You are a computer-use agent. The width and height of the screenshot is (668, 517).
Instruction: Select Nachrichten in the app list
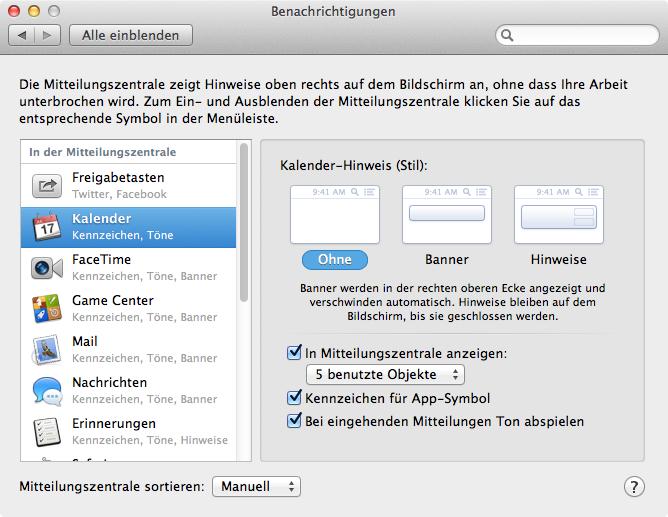pyautogui.click(x=128, y=391)
